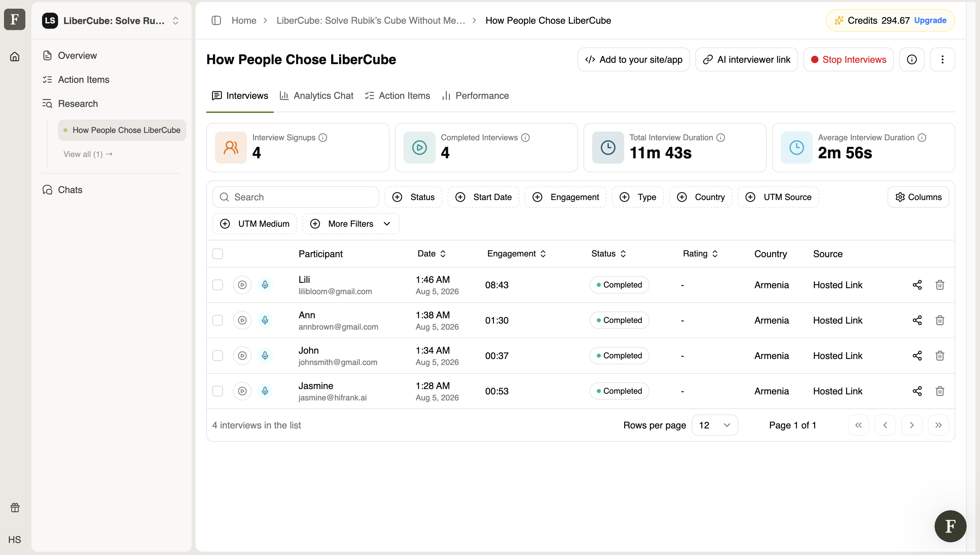Image resolution: width=980 pixels, height=555 pixels.
Task: Open the Engagement filter
Action: pyautogui.click(x=565, y=197)
